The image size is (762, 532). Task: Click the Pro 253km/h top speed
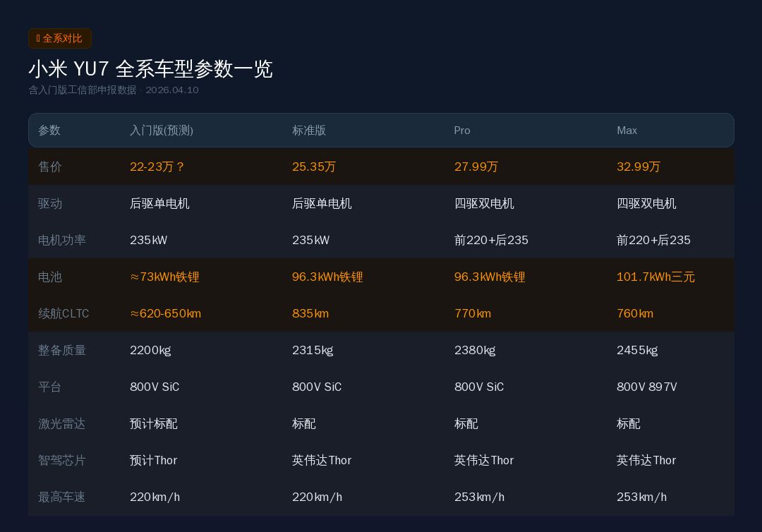tap(479, 497)
